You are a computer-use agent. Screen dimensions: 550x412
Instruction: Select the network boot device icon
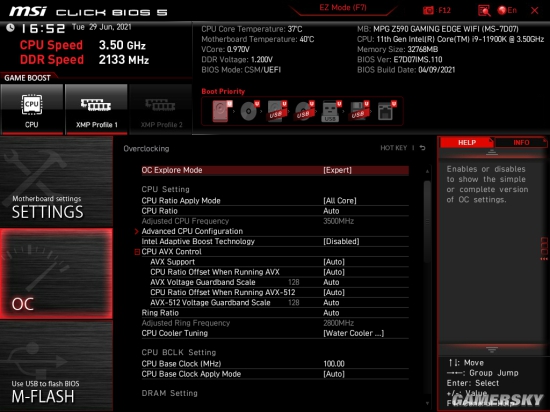[386, 111]
